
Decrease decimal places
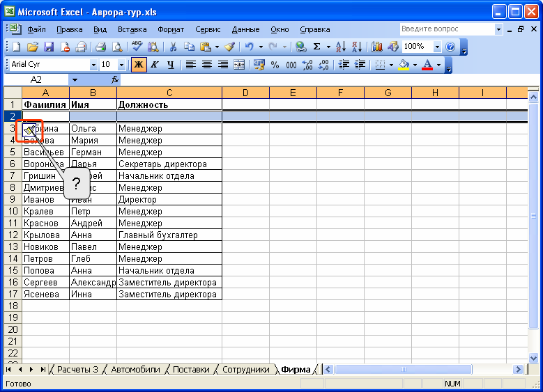pyautogui.click(x=323, y=65)
